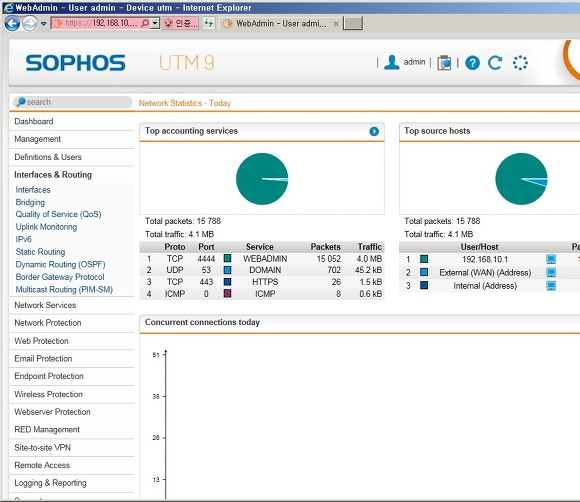Go back with the browser Back arrow
Viewport: 580px width, 502px height.
pyautogui.click(x=12, y=24)
